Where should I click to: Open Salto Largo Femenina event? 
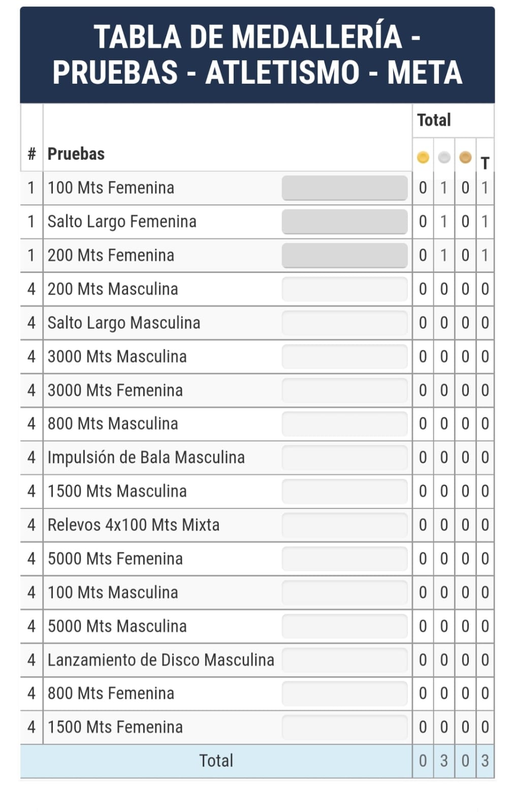(122, 222)
